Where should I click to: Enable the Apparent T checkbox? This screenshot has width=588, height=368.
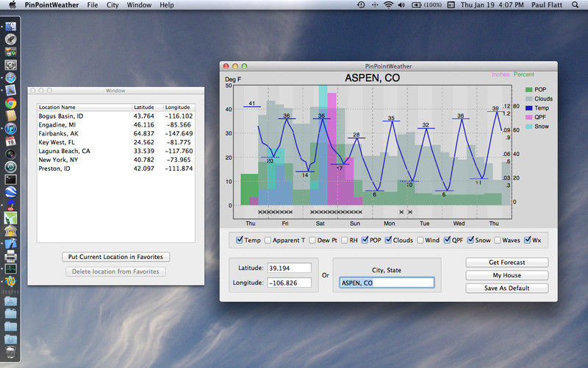pyautogui.click(x=268, y=240)
